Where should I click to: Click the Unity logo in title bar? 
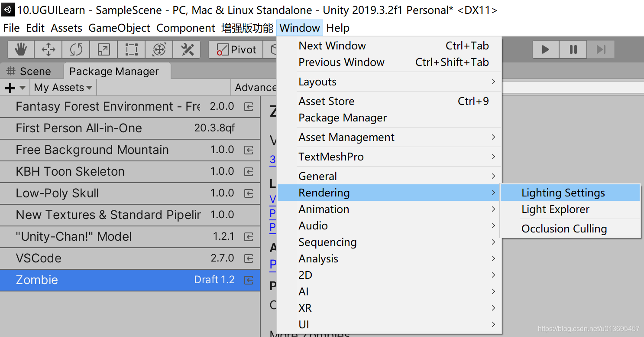click(x=7, y=10)
